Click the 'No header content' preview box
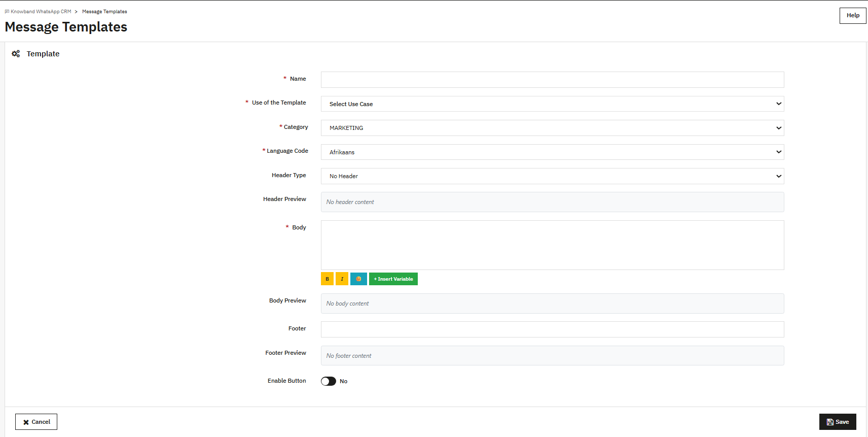868x437 pixels. click(552, 202)
